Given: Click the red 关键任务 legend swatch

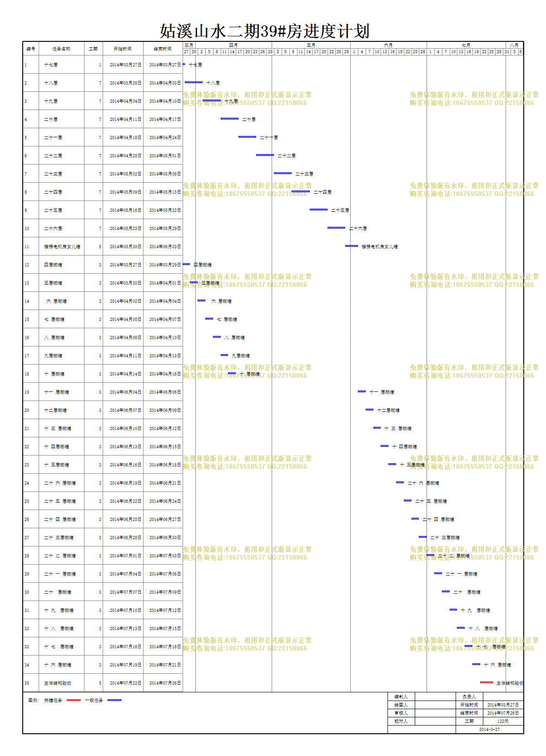Looking at the screenshot, I should point(74,700).
